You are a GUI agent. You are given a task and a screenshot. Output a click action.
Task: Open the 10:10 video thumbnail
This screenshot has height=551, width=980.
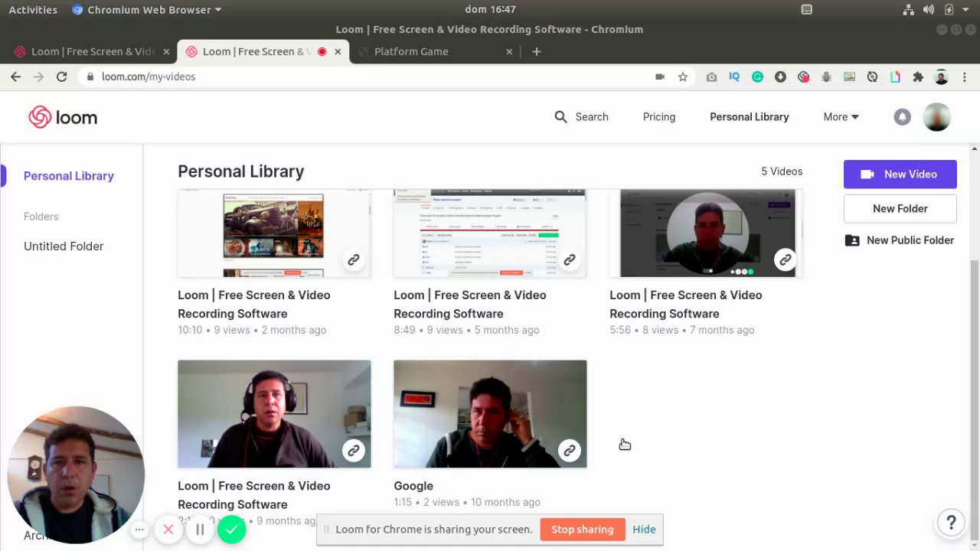click(x=274, y=233)
